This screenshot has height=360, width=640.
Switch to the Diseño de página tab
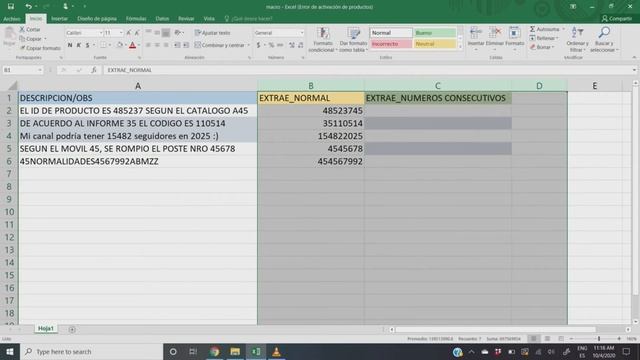pos(97,19)
